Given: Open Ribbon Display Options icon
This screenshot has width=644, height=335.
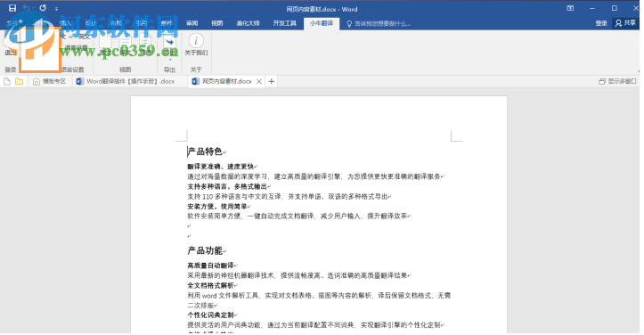Looking at the screenshot, I should [x=570, y=8].
